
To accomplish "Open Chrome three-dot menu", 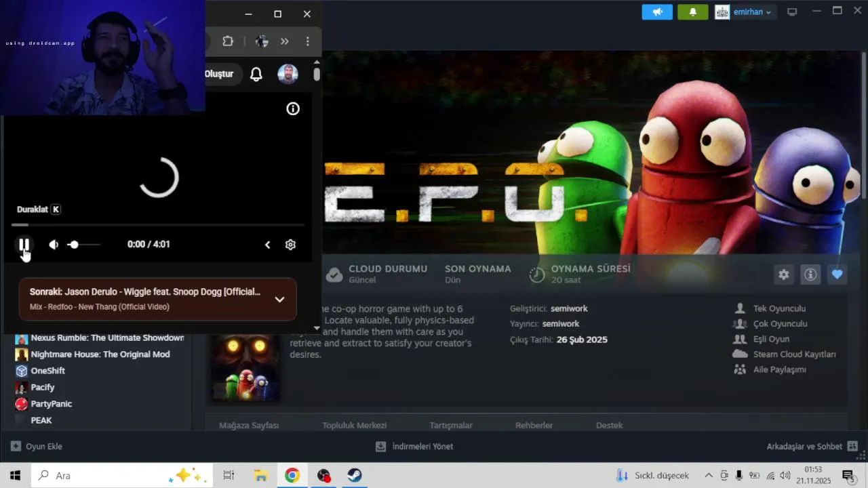I will click(307, 41).
